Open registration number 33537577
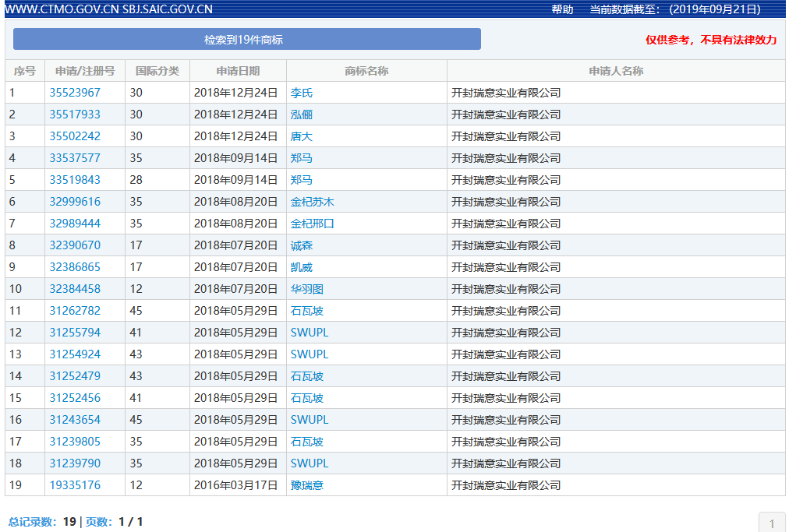This screenshot has width=796, height=532. tap(75, 158)
